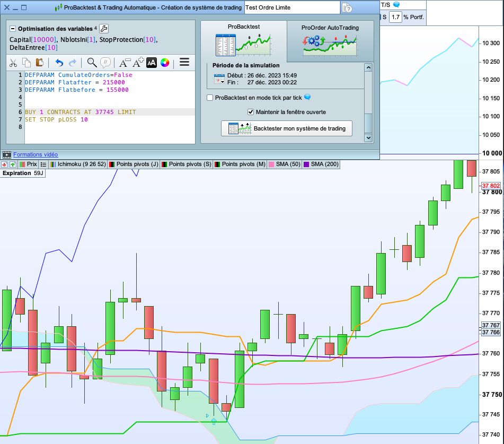Open the help document icon beside system name

coord(347,7)
